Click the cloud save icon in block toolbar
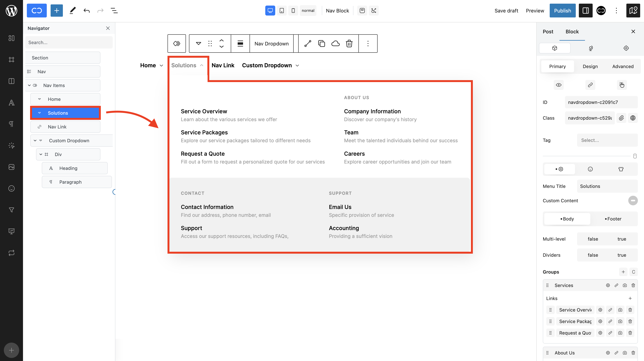The height and width of the screenshot is (361, 644). coord(335,44)
